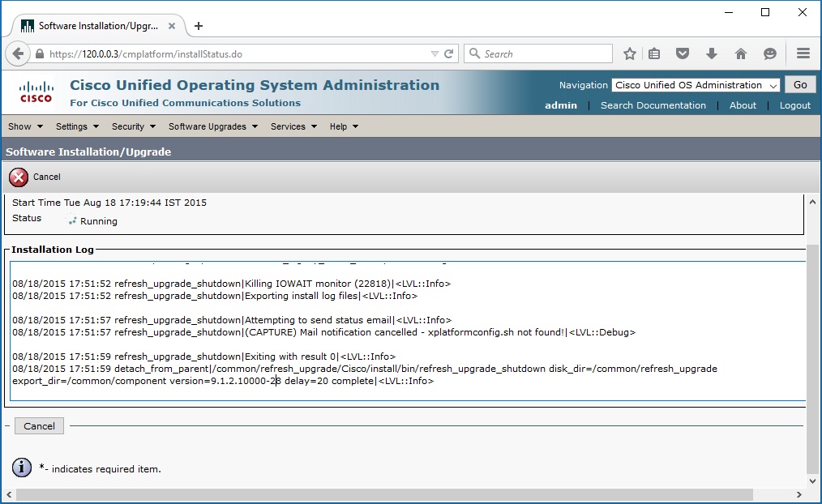Screen dimensions: 822x504
Task: Maximize the browser window
Action: click(765, 13)
